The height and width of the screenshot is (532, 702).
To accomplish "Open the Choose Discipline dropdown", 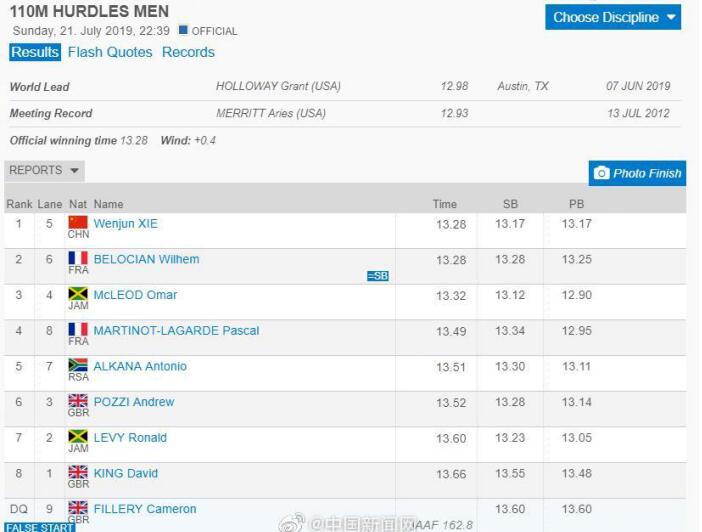I will (x=613, y=17).
